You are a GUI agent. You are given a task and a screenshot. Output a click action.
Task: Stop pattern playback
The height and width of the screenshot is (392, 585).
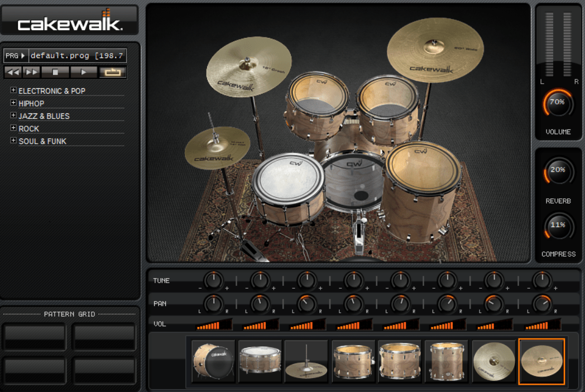click(55, 72)
